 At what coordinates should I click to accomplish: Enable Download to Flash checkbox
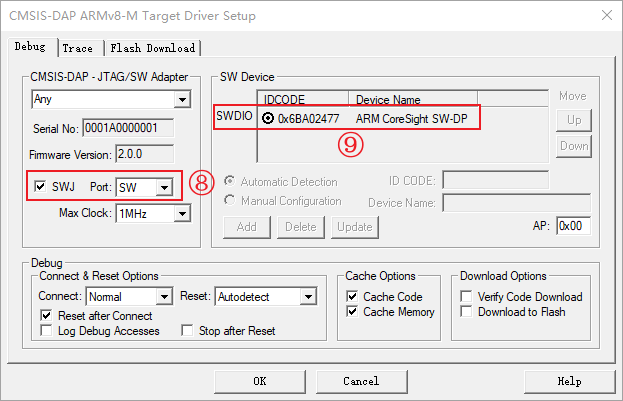click(x=466, y=311)
